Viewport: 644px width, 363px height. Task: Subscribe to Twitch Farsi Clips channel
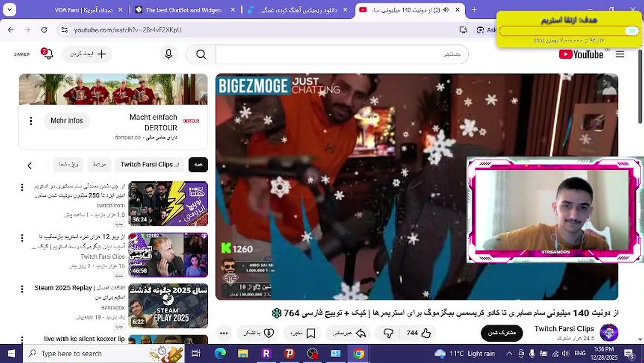coord(502,333)
